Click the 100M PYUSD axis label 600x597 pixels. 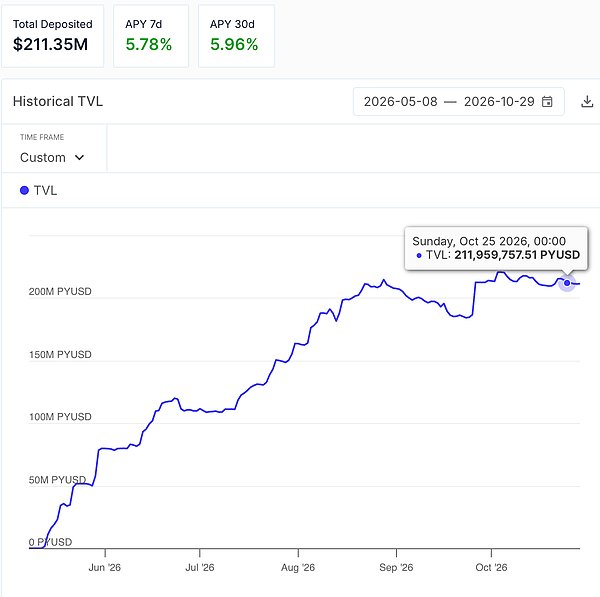(60, 417)
